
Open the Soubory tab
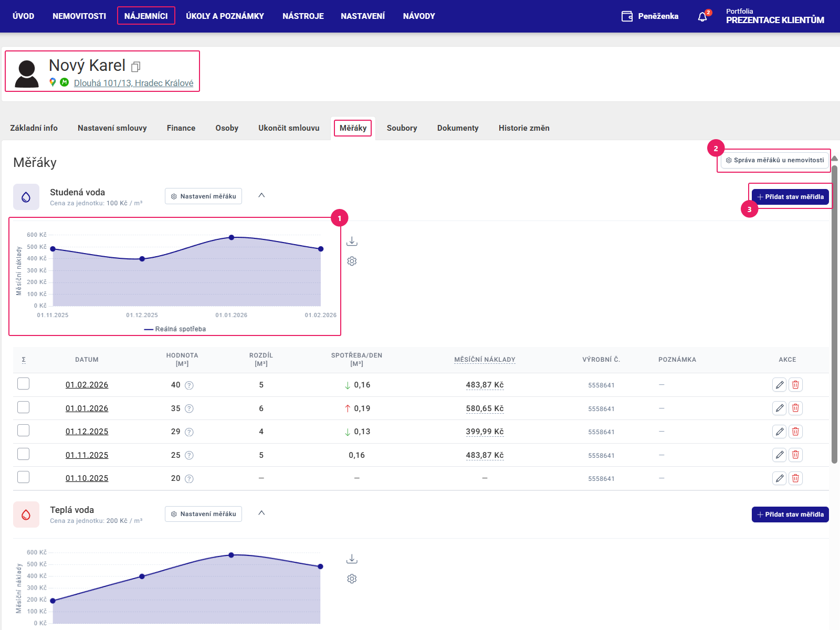(402, 128)
